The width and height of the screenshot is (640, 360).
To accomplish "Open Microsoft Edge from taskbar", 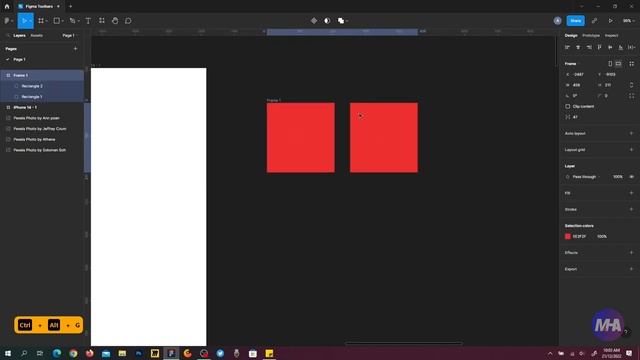I will (57, 353).
